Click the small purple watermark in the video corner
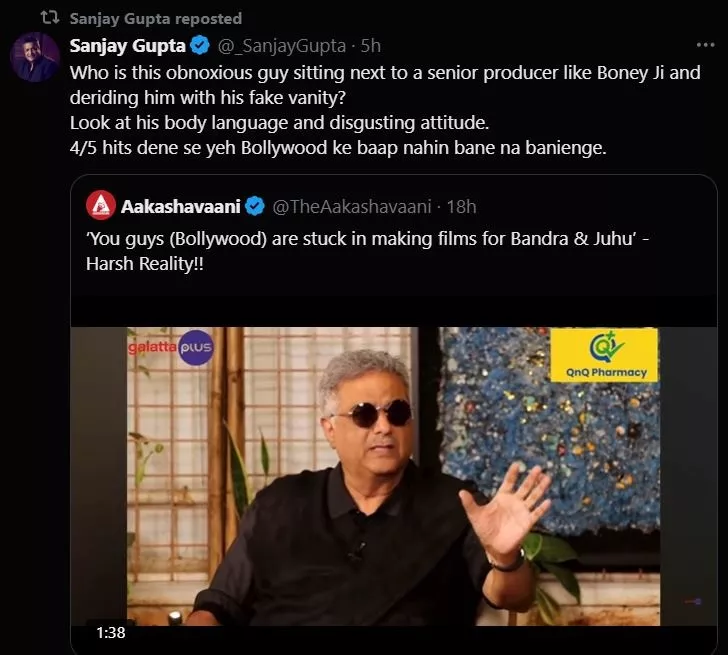 (689, 601)
